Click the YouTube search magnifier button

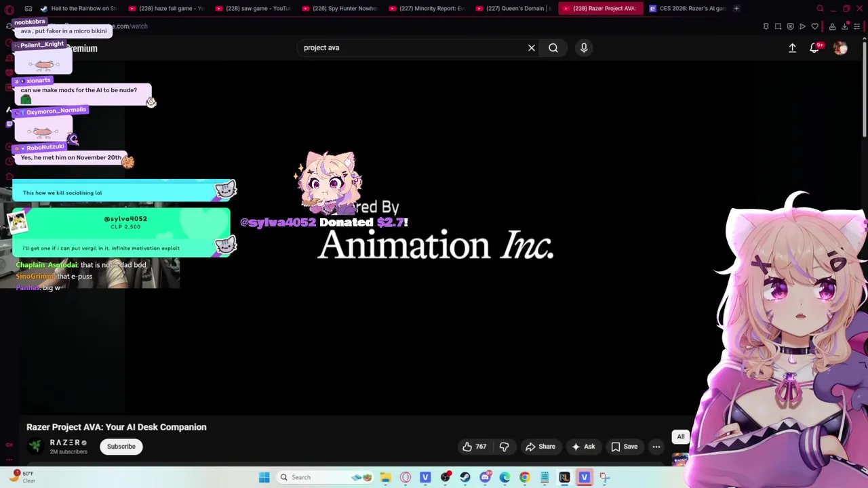(553, 48)
